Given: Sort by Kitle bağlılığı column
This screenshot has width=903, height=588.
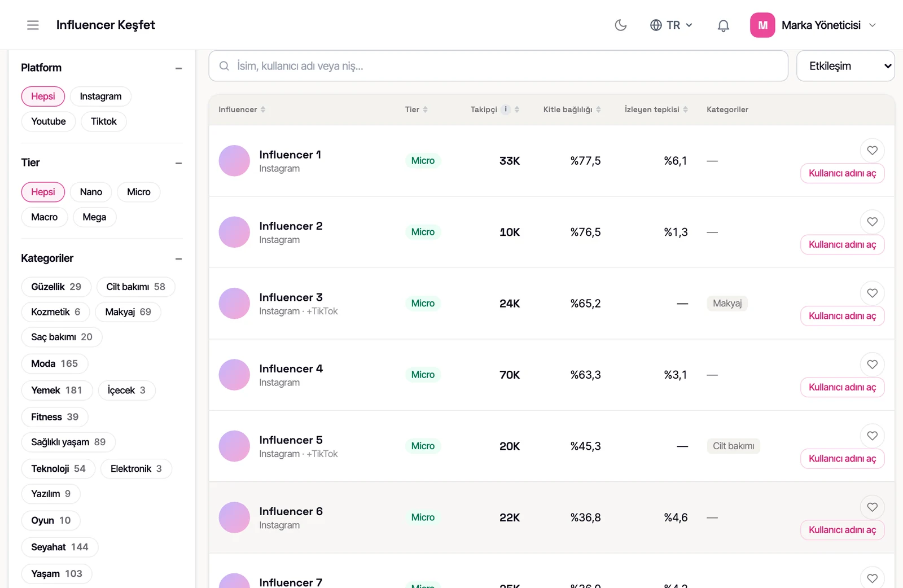Looking at the screenshot, I should (572, 109).
